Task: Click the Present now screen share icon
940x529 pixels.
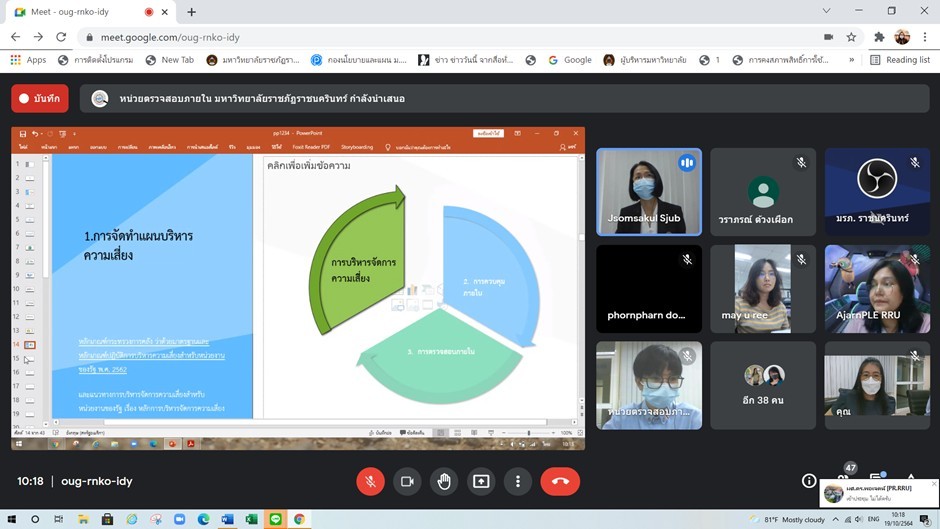Action: tap(481, 481)
